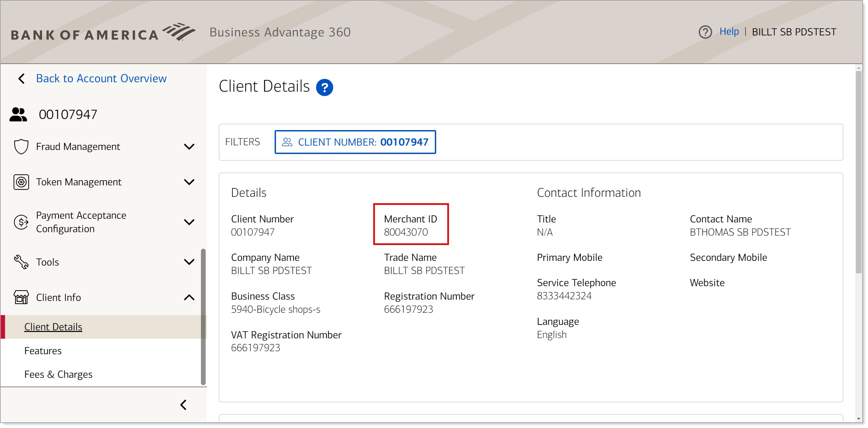The width and height of the screenshot is (868, 428).
Task: Click the Bank of America logo
Action: 103,33
